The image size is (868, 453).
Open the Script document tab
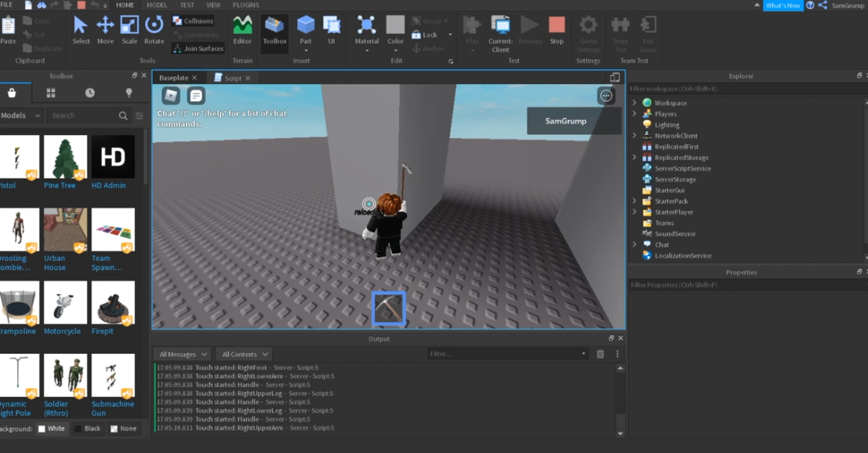(x=233, y=78)
